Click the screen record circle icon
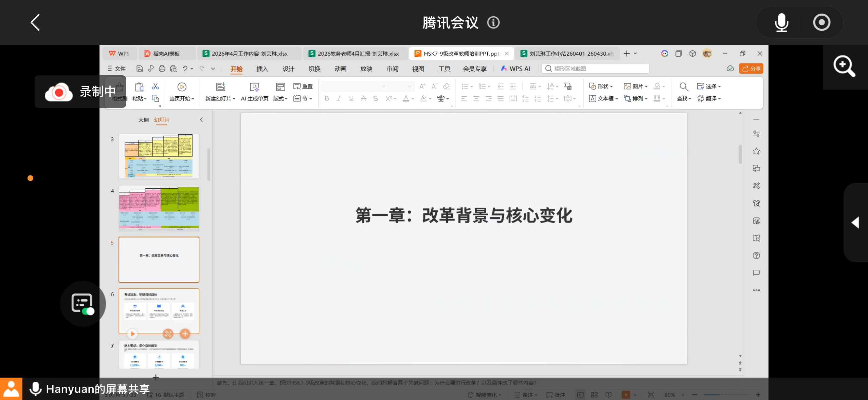The image size is (868, 400). click(821, 23)
